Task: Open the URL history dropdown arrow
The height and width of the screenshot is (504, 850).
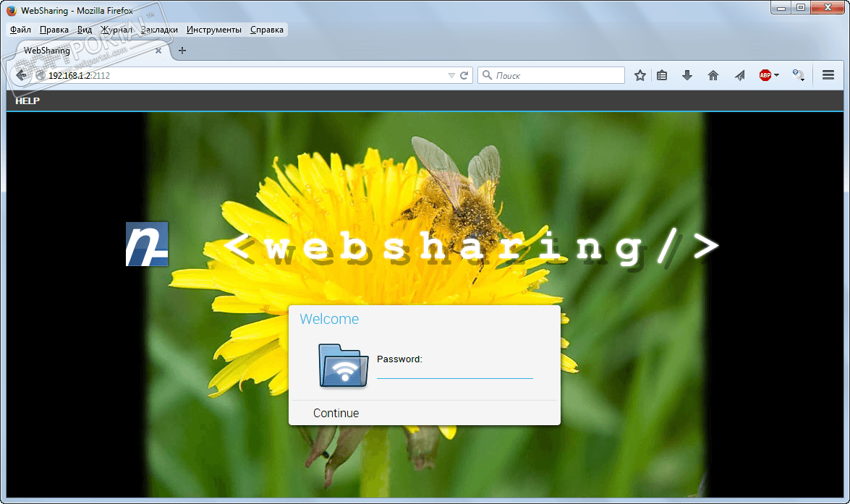Action: click(451, 75)
